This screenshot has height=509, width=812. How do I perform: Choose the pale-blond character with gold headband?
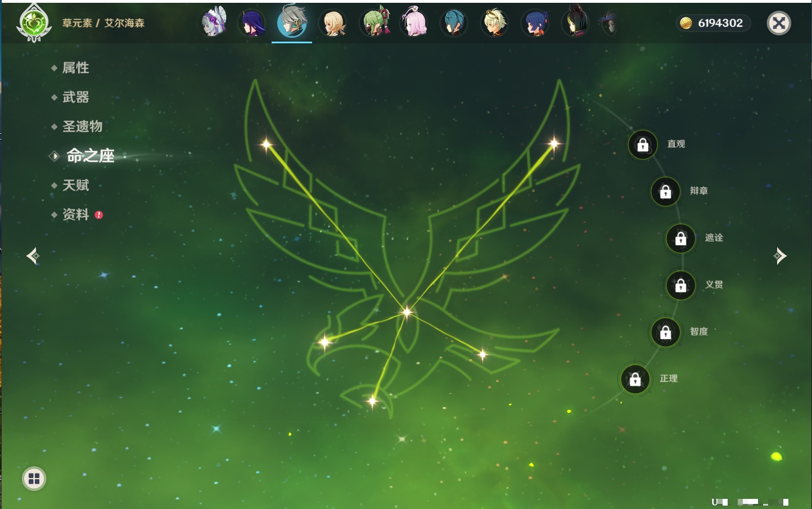point(495,23)
